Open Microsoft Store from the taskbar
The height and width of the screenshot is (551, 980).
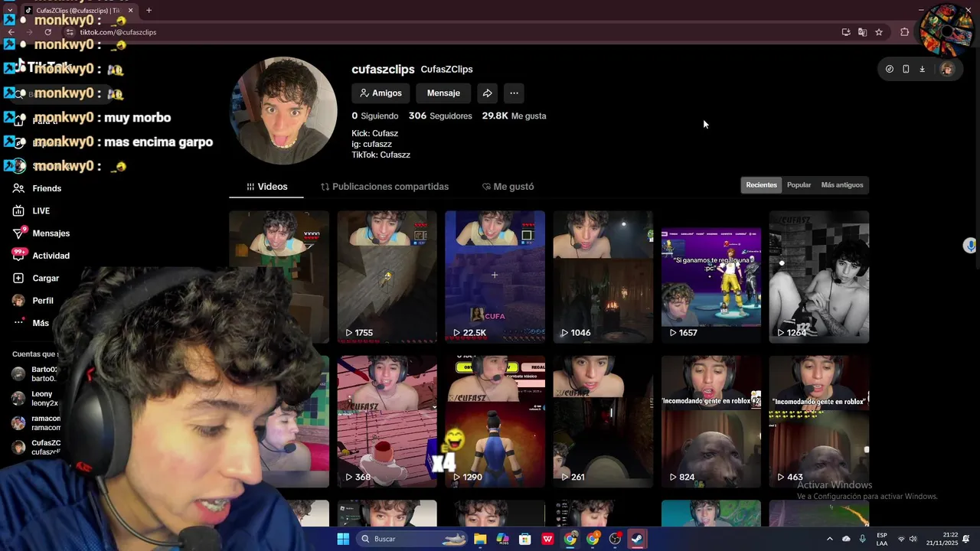525,539
